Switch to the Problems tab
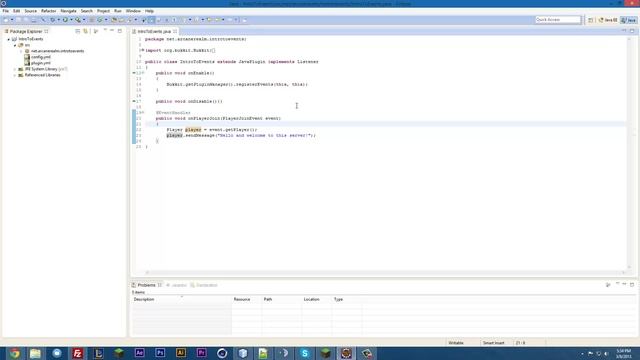This screenshot has height=360, width=640. coord(147,285)
